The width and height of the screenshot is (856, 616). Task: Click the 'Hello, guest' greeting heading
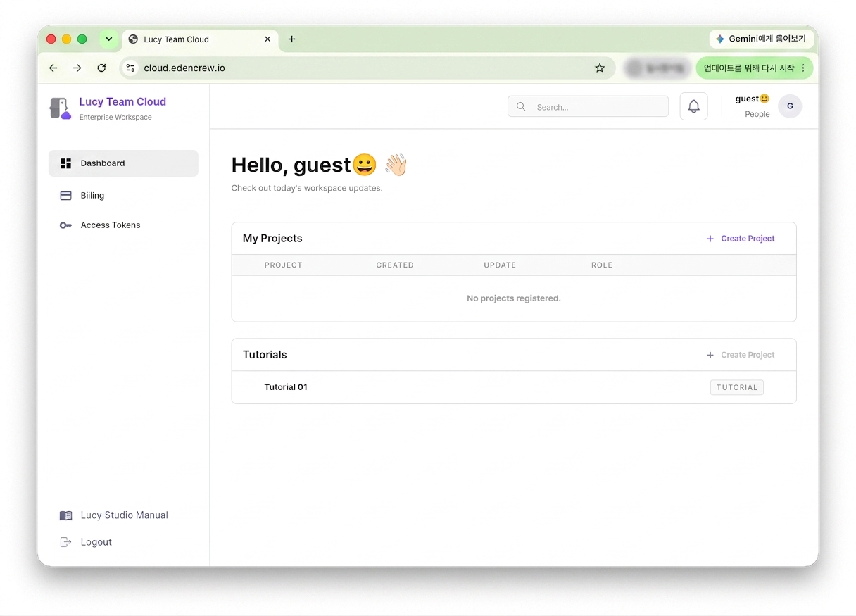(320, 165)
